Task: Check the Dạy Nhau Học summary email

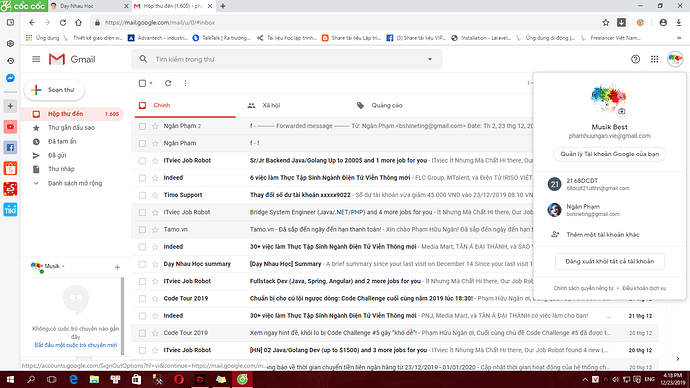Action: [142, 264]
